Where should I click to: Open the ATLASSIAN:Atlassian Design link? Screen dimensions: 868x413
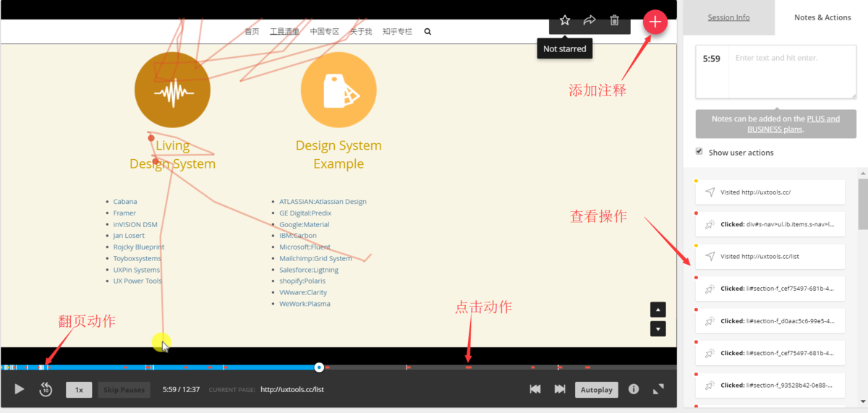(323, 202)
